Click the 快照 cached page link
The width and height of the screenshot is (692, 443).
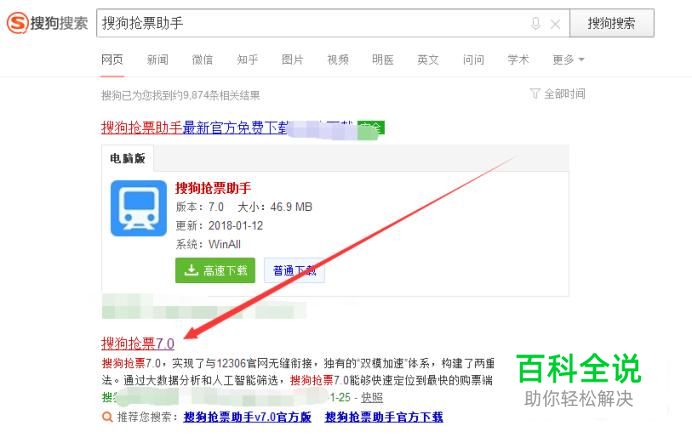pyautogui.click(x=372, y=398)
